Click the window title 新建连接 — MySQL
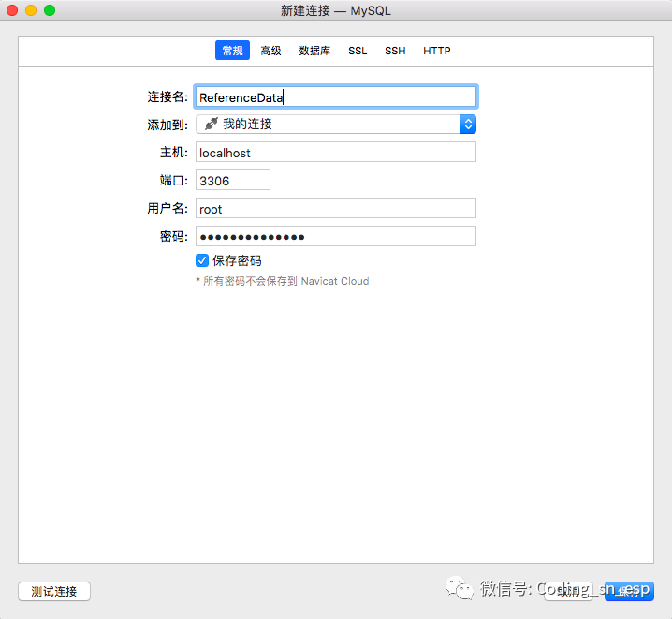672x619 pixels. (336, 10)
